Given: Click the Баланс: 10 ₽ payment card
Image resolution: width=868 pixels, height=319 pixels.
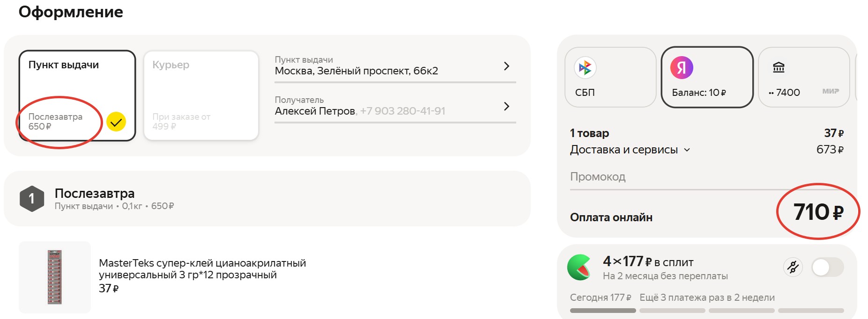Looking at the screenshot, I should (707, 77).
